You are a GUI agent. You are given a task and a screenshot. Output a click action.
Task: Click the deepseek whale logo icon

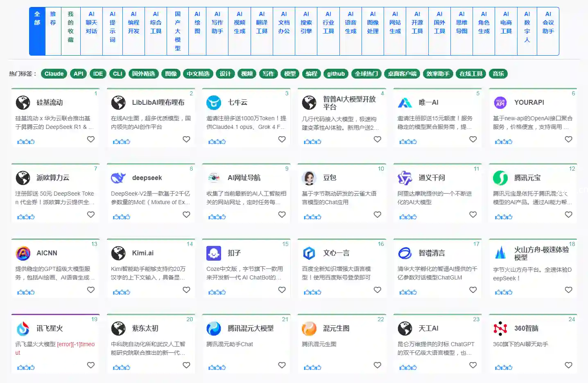tap(118, 178)
